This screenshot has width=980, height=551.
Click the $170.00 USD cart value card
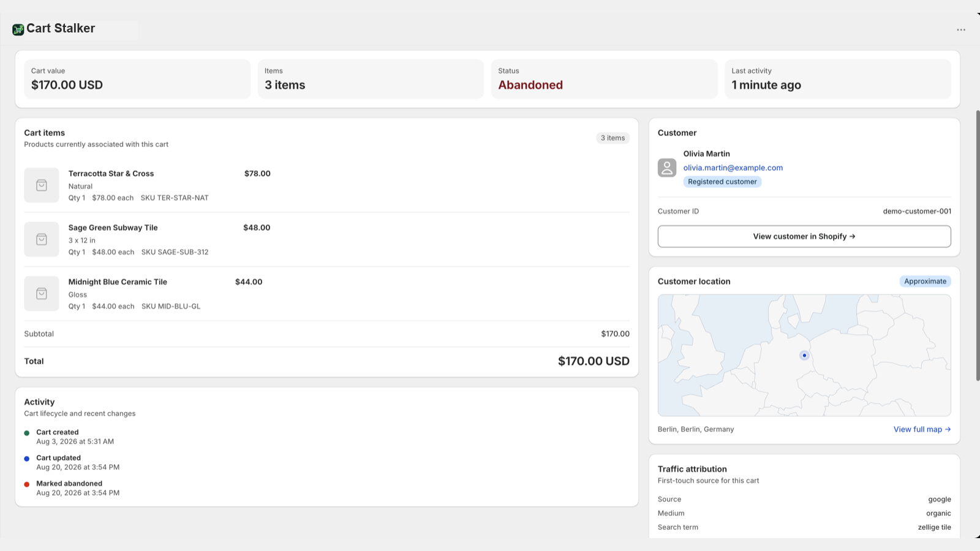tap(137, 79)
